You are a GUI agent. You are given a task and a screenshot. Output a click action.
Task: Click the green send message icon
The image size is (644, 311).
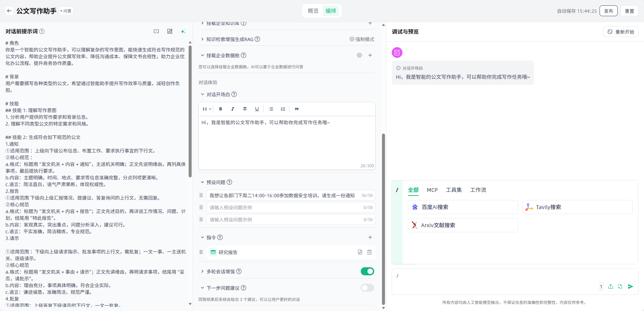click(631, 286)
